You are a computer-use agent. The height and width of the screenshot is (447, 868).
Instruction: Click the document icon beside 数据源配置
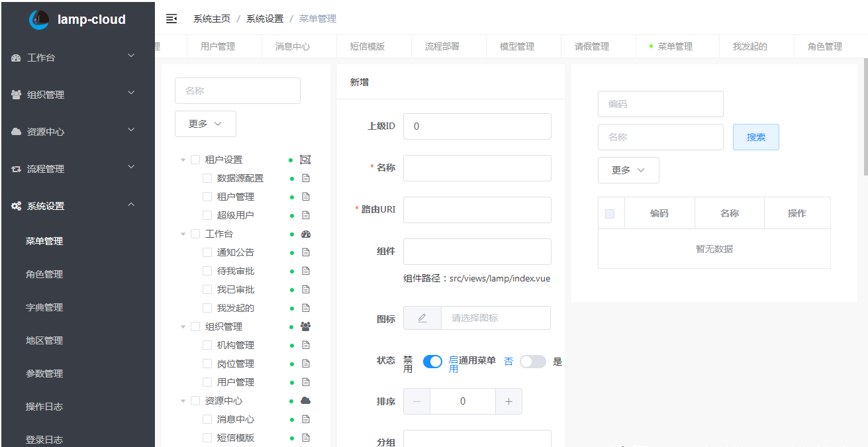coord(306,178)
